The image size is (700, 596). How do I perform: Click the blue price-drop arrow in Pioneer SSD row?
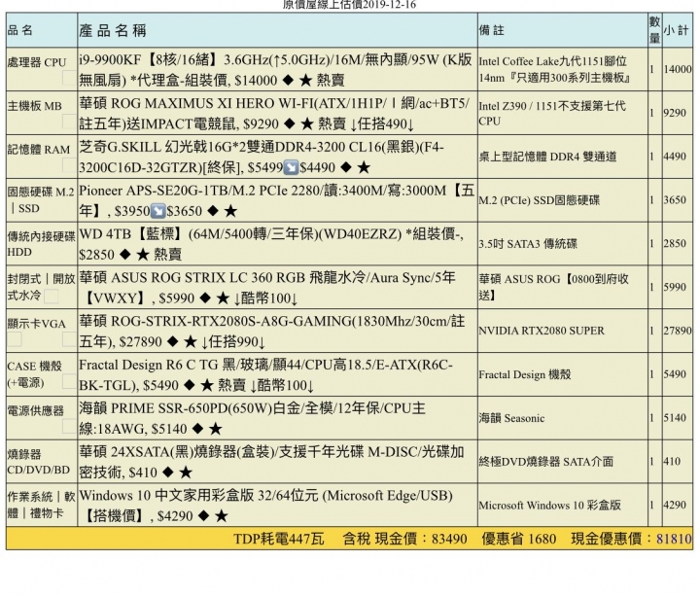point(158,211)
